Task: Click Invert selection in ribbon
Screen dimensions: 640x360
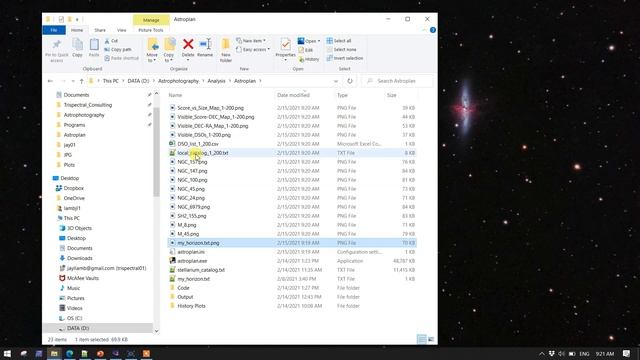Action: (345, 58)
